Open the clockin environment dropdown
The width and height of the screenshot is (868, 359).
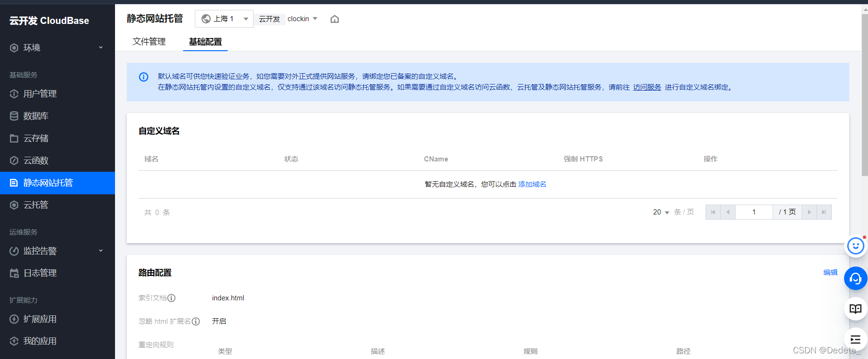[x=302, y=19]
